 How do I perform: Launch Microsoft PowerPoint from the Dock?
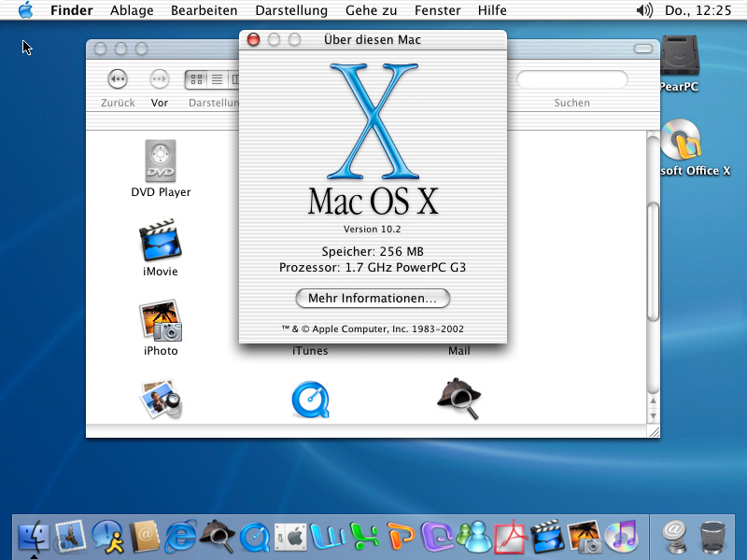click(x=401, y=536)
